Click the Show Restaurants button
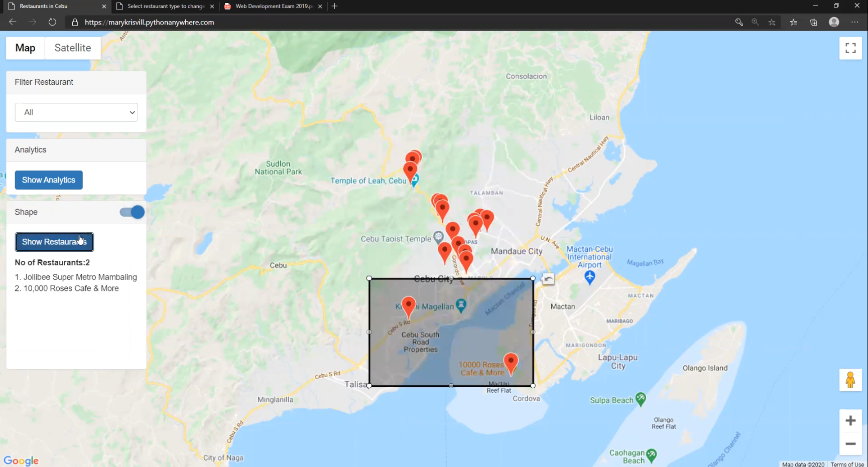The width and height of the screenshot is (868, 467). click(x=54, y=242)
